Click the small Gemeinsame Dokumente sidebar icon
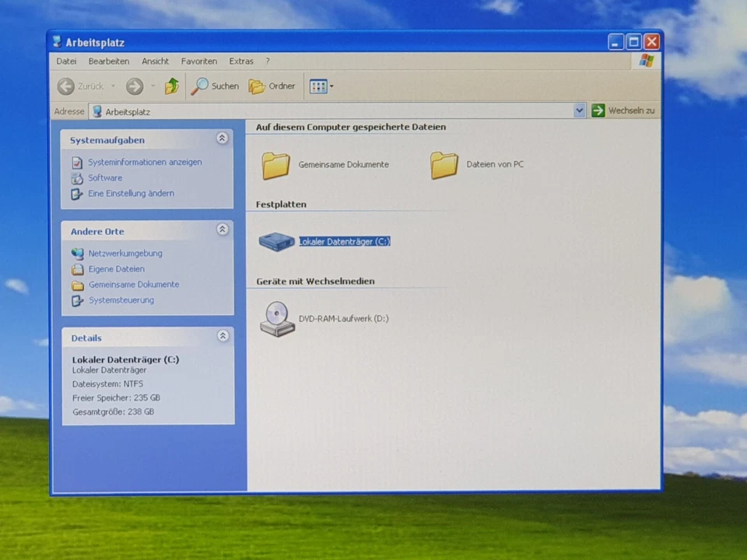The width and height of the screenshot is (747, 560). 78,285
